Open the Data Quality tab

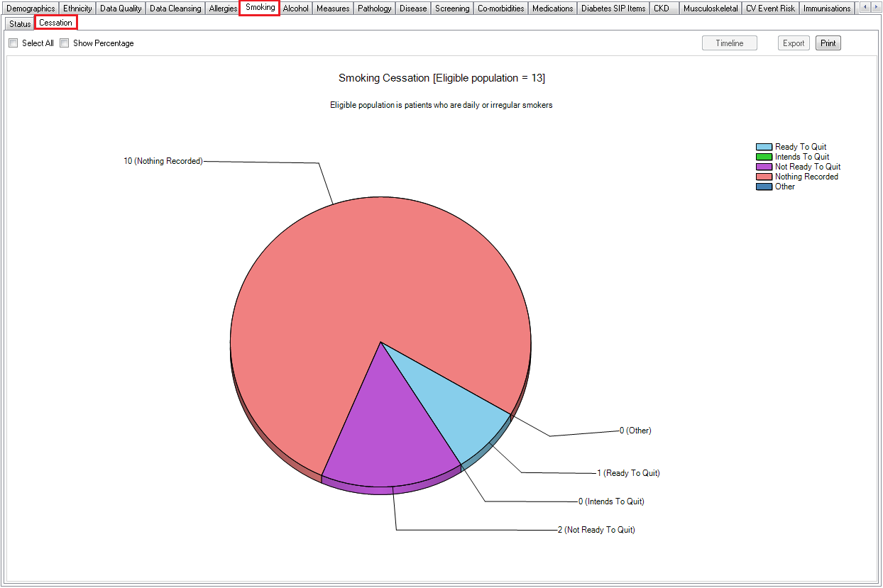pyautogui.click(x=121, y=9)
